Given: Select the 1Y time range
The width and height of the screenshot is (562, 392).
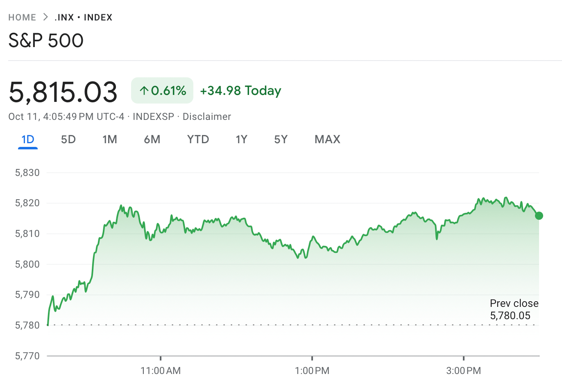Looking at the screenshot, I should pos(242,139).
